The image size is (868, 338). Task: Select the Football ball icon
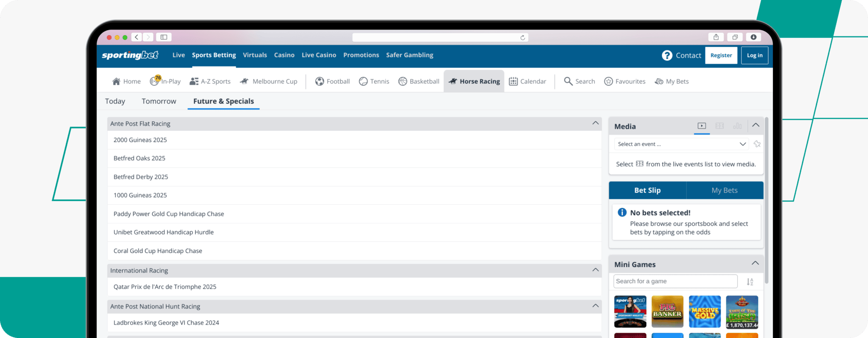[x=320, y=81]
